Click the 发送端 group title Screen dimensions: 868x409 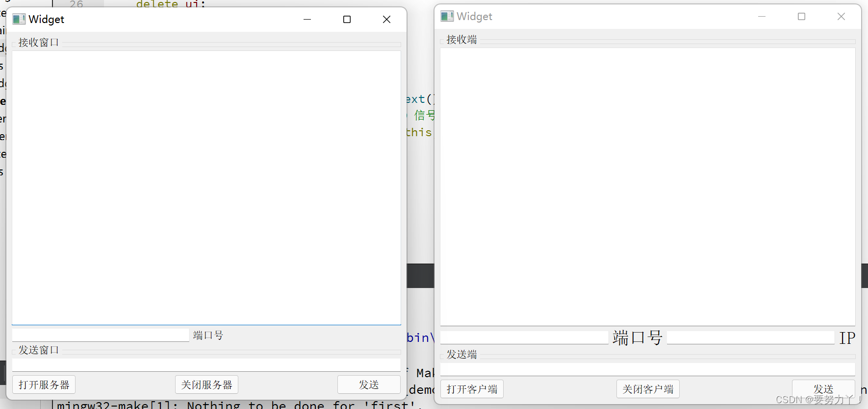pyautogui.click(x=461, y=354)
